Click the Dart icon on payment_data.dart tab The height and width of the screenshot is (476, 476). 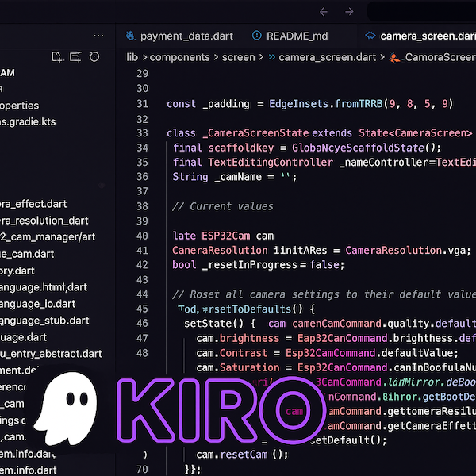pos(129,36)
